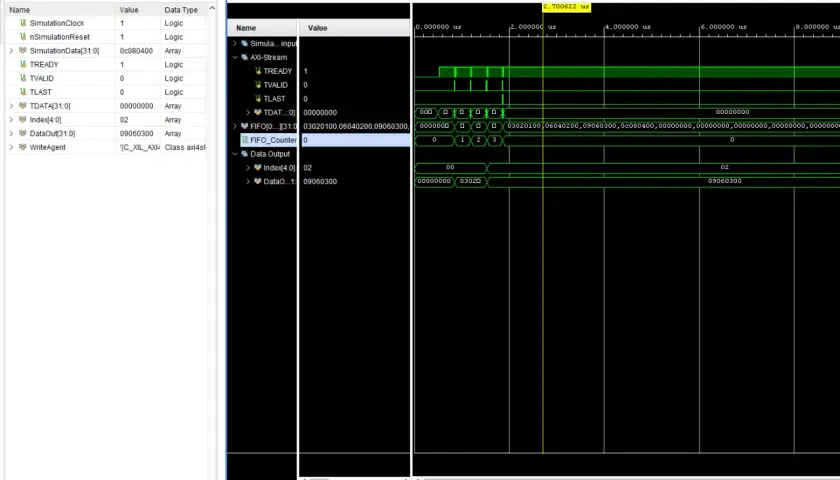840x480 pixels.
Task: Click DataOut array icon in objects list
Action: [x=22, y=134]
